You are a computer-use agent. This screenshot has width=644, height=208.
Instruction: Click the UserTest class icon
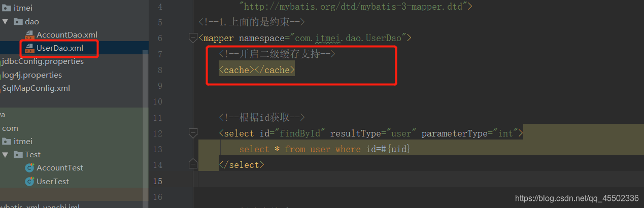click(29, 181)
